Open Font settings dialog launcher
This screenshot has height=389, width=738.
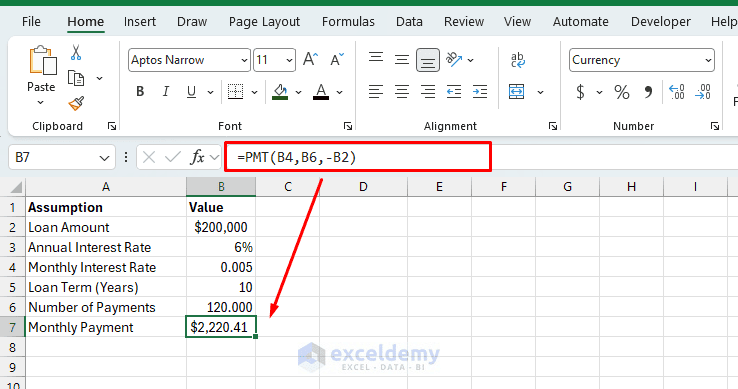pos(348,126)
